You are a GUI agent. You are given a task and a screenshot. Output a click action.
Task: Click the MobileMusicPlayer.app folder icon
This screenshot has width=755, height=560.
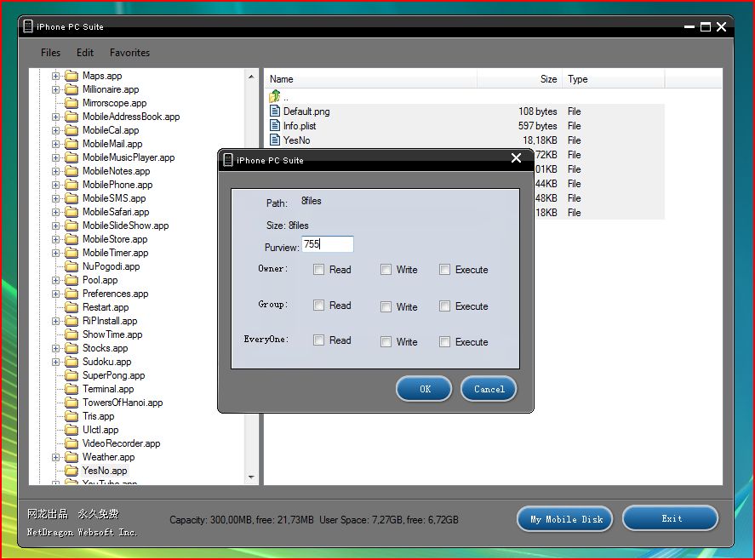71,157
